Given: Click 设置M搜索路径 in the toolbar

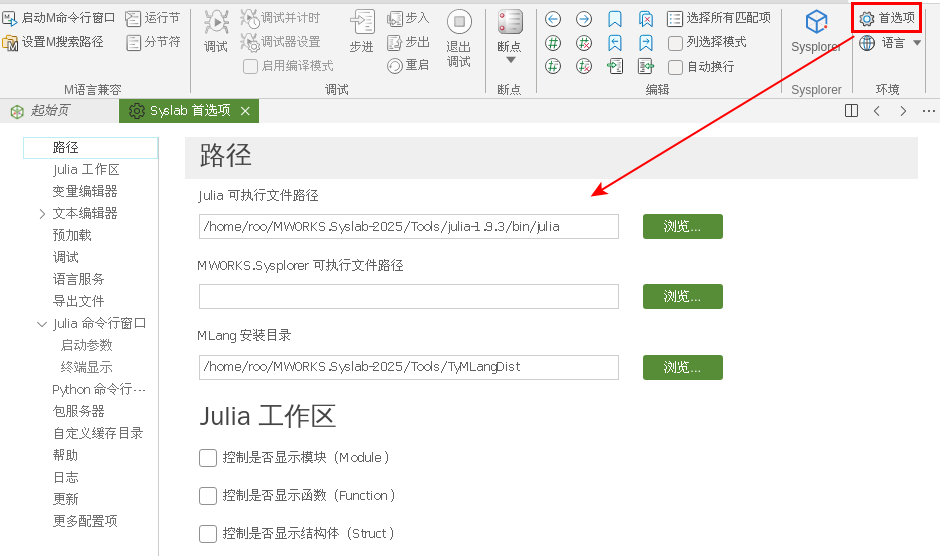Looking at the screenshot, I should [53, 42].
